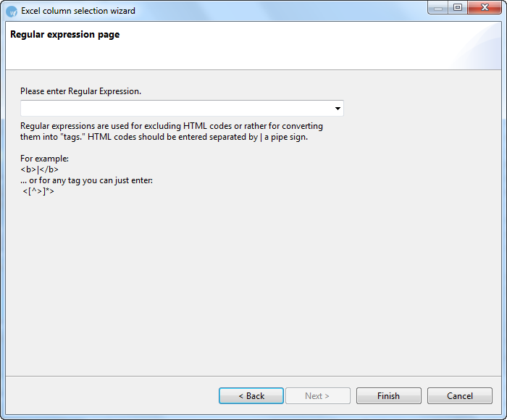Click the wizard app icon in title bar

tap(12, 11)
